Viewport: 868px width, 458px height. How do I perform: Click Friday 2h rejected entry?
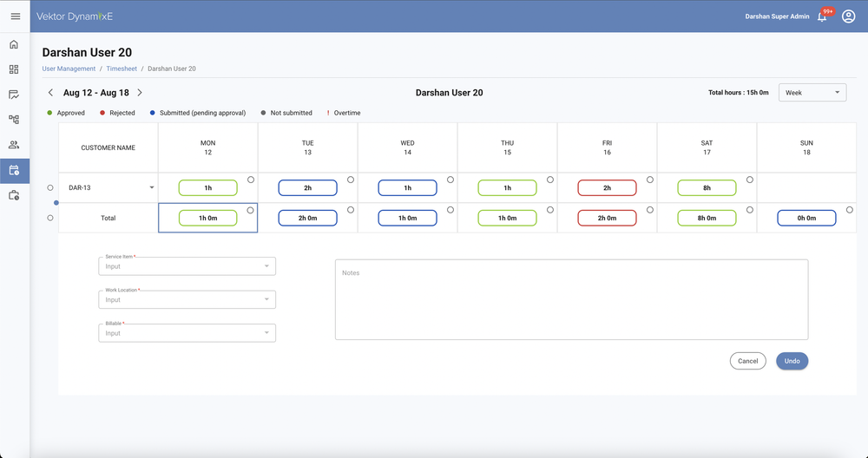click(x=608, y=187)
